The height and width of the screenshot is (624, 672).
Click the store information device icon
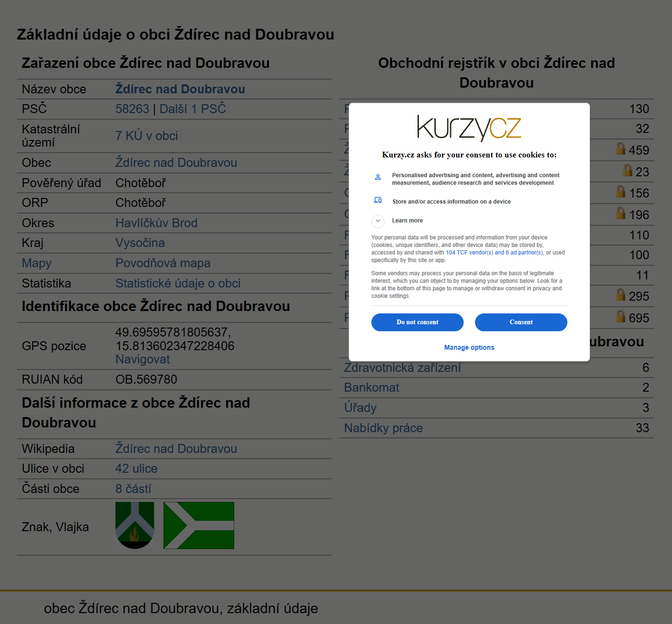[377, 200]
